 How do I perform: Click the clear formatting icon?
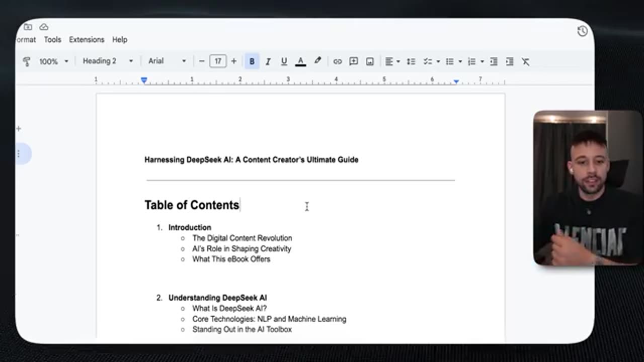tap(526, 61)
